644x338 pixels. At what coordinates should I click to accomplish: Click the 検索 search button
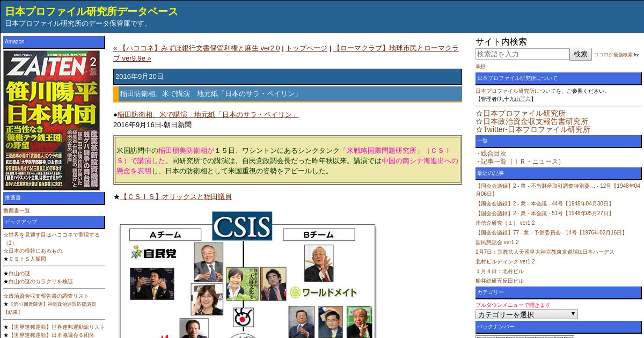581,54
